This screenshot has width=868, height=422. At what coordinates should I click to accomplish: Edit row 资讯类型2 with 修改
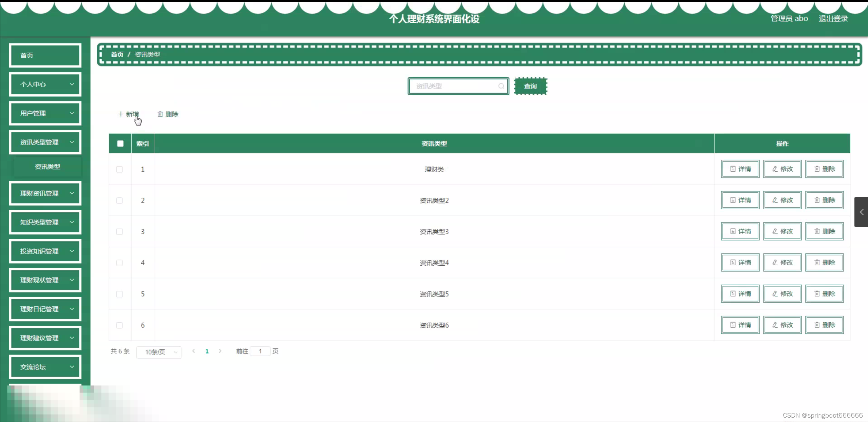pyautogui.click(x=782, y=200)
